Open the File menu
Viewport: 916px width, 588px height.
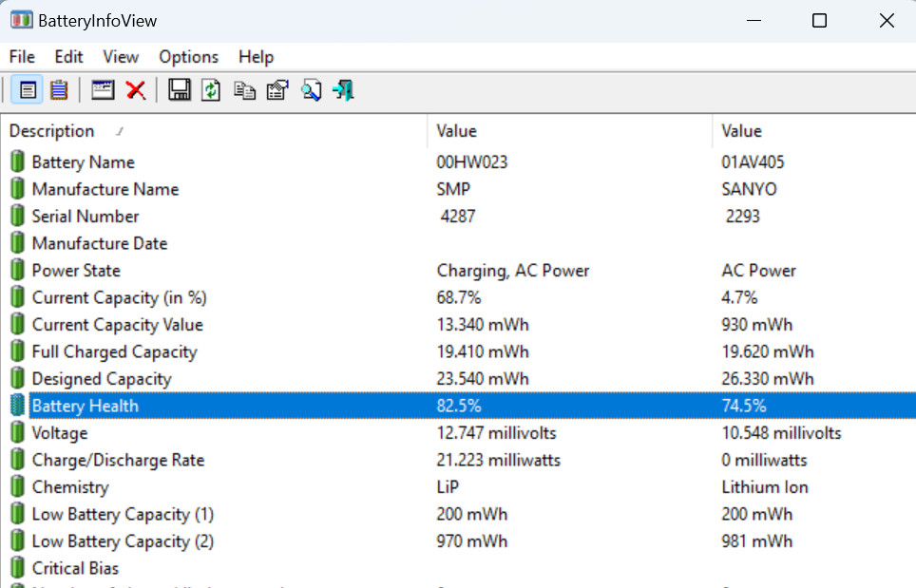point(22,57)
